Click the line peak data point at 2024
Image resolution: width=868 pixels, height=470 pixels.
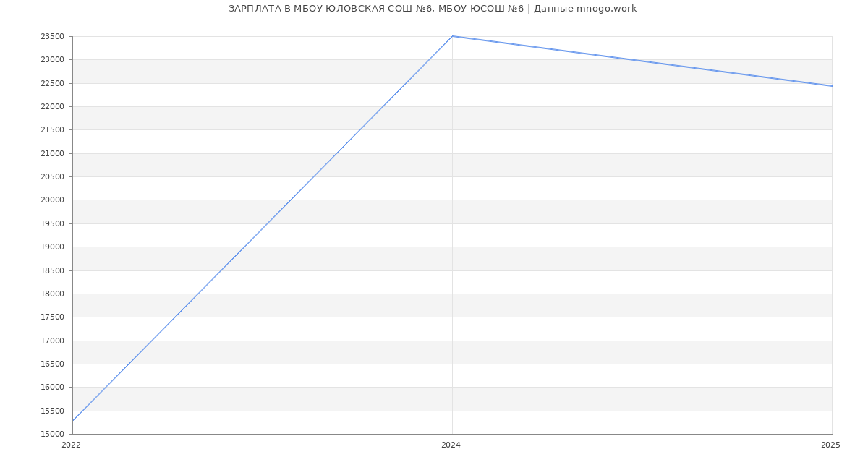(x=452, y=36)
